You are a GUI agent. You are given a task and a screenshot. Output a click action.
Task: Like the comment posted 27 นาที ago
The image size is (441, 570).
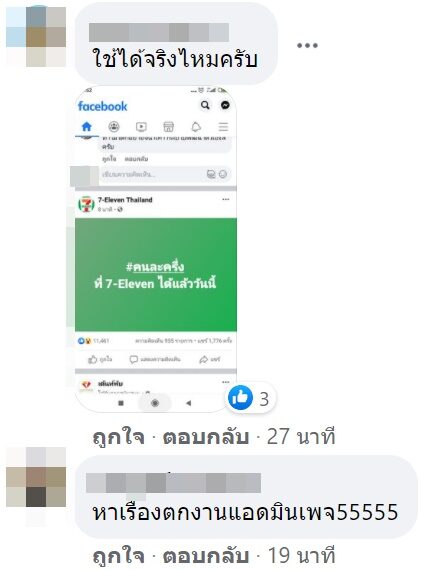pyautogui.click(x=119, y=437)
